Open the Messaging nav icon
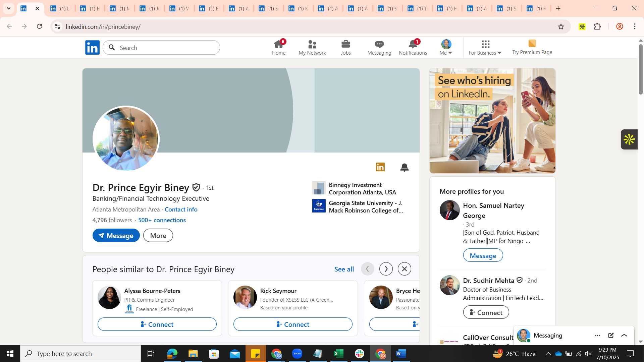Screen dimensions: 644x362 click(x=379, y=47)
